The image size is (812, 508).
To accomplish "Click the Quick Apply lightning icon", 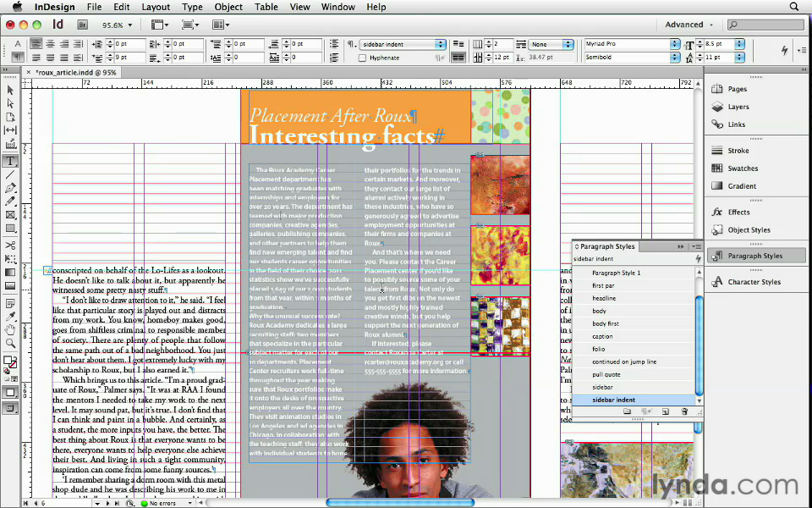I will 784,50.
